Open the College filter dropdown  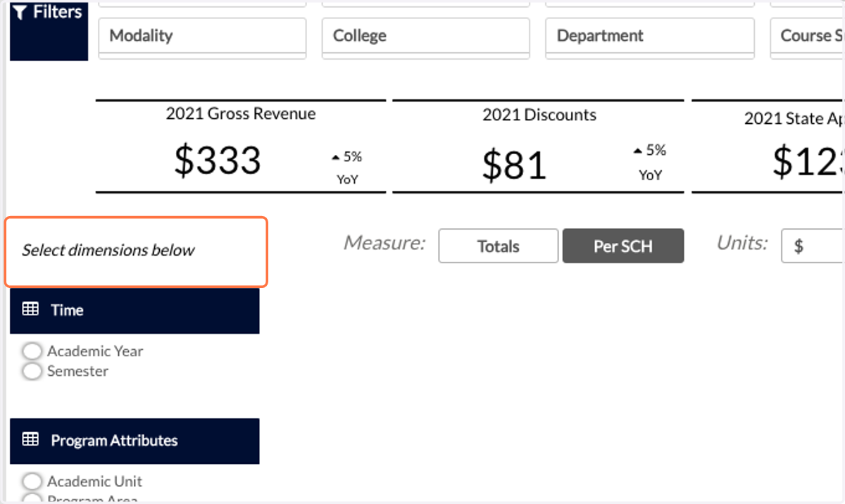click(x=425, y=36)
